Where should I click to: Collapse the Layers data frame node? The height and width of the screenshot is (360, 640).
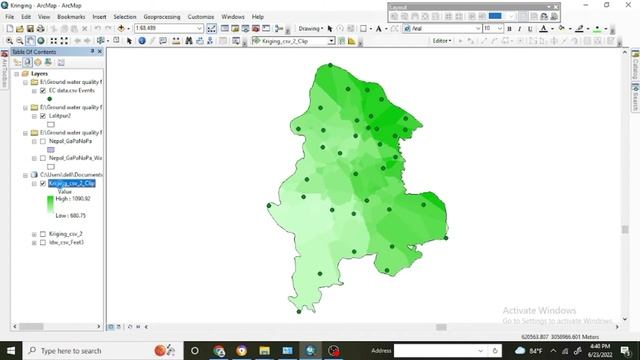click(x=17, y=74)
